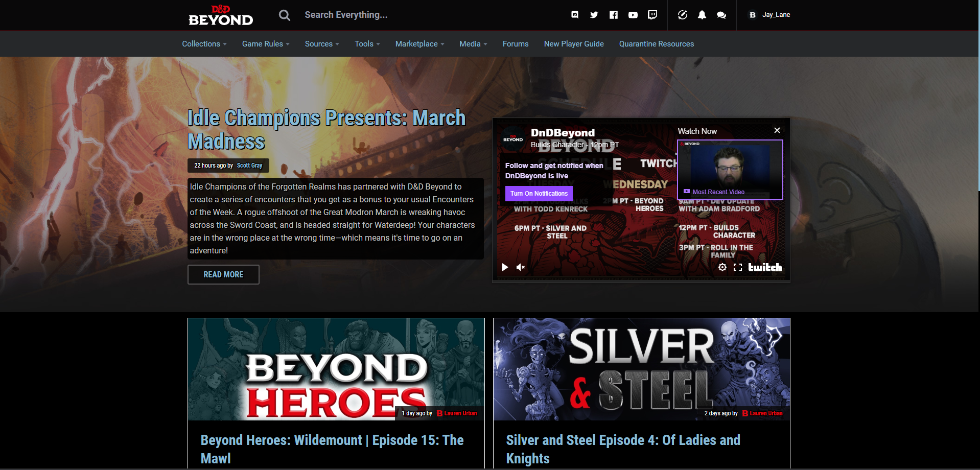Image resolution: width=980 pixels, height=470 pixels.
Task: Open Quarantine Resources page
Action: (x=657, y=44)
